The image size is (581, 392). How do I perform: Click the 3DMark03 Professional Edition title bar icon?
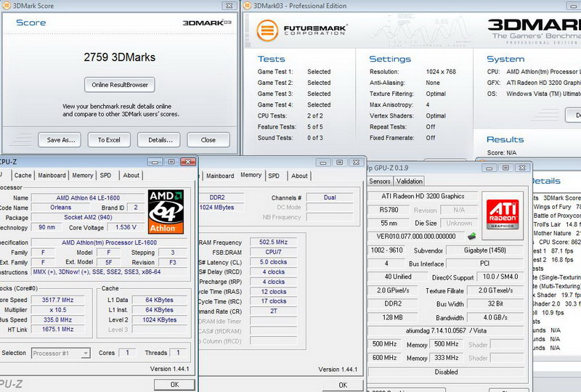pyautogui.click(x=247, y=6)
